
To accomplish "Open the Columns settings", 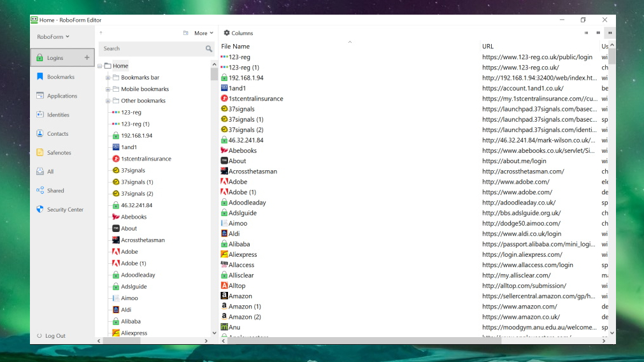I will point(238,33).
